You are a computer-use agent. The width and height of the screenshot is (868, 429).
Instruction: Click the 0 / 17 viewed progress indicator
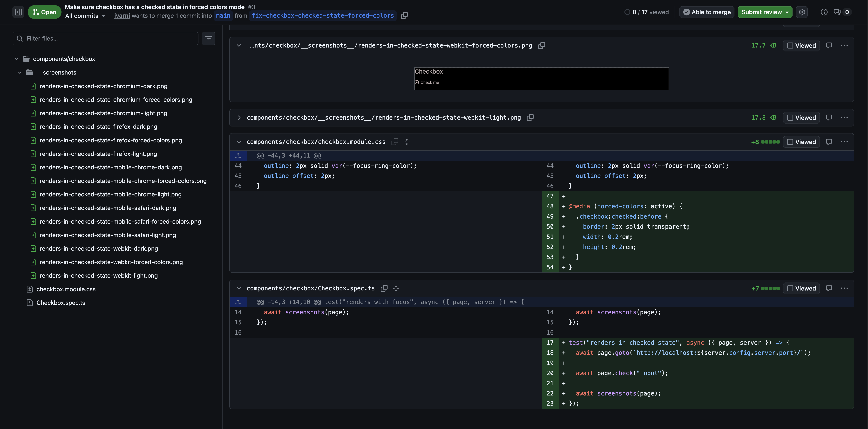(646, 12)
